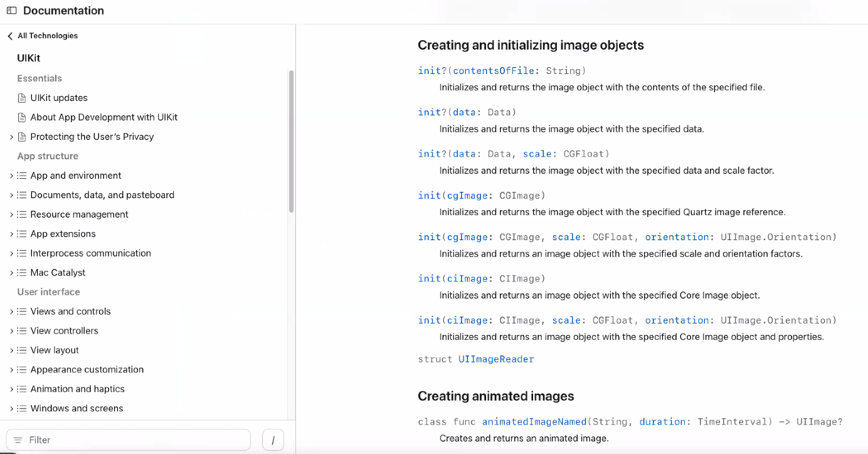Viewport: 868px width, 454px height.
Task: Expand Documents, data, and pasteboard
Action: click(x=11, y=195)
